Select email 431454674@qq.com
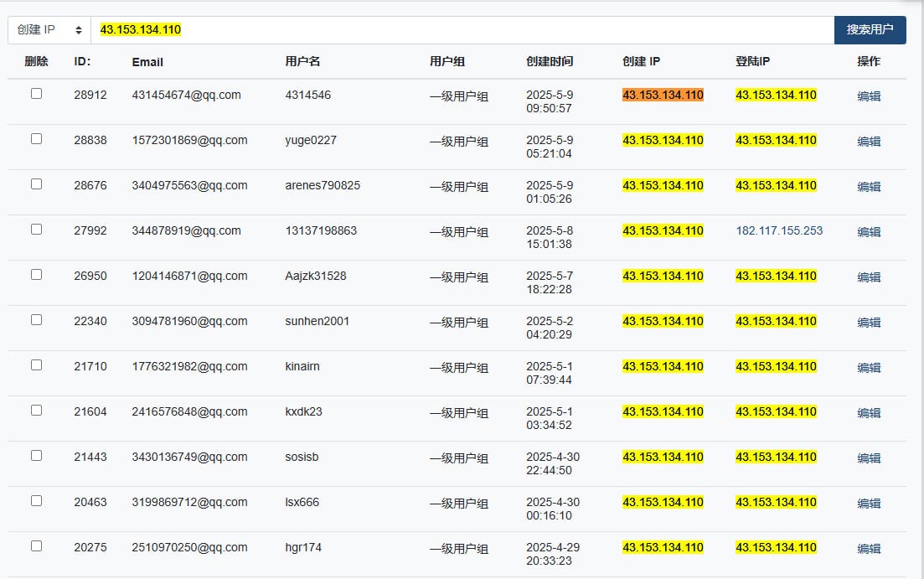This screenshot has height=579, width=924. 186,95
